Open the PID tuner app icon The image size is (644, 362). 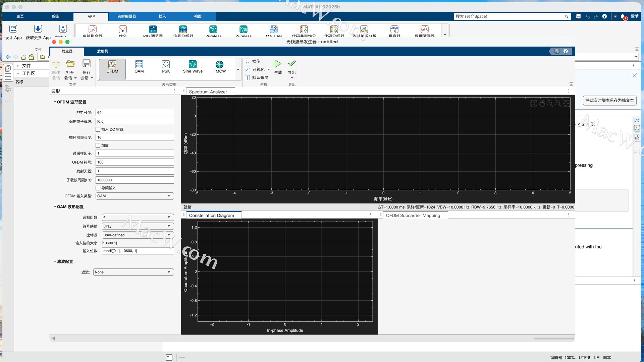(153, 29)
